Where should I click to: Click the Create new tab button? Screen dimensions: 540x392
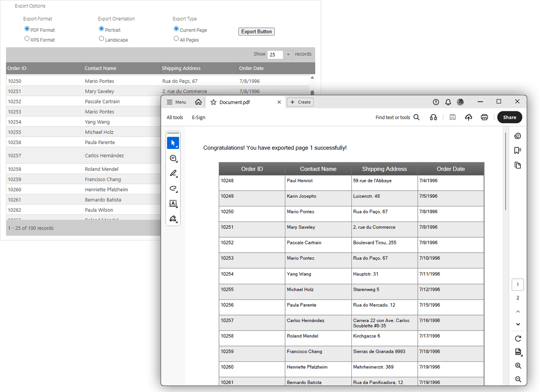point(300,102)
